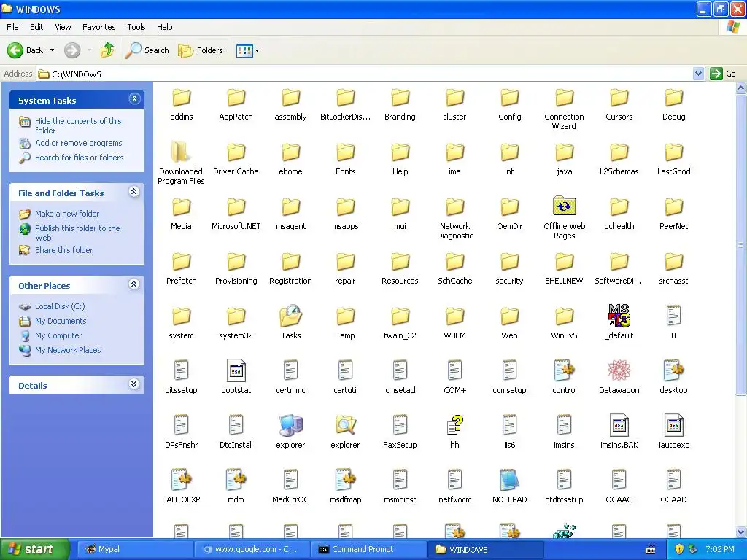Collapse the System Tasks panel
Image resolution: width=747 pixels, height=560 pixels.
coord(134,99)
